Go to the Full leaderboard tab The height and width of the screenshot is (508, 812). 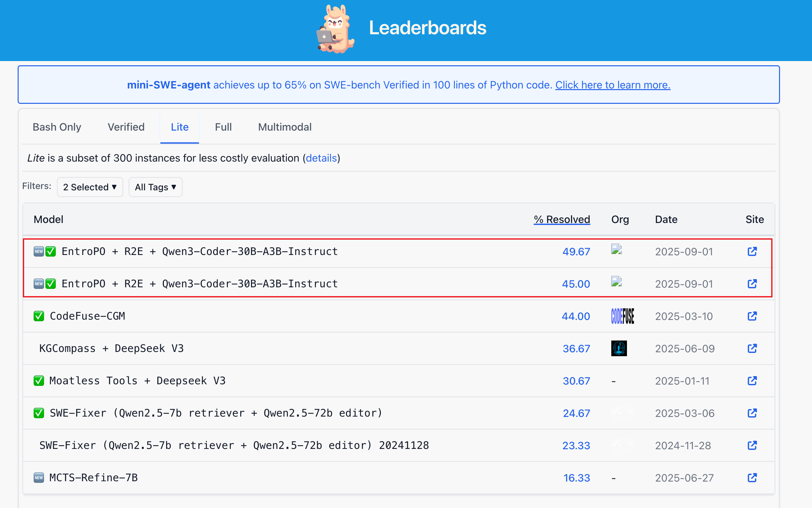pos(223,127)
